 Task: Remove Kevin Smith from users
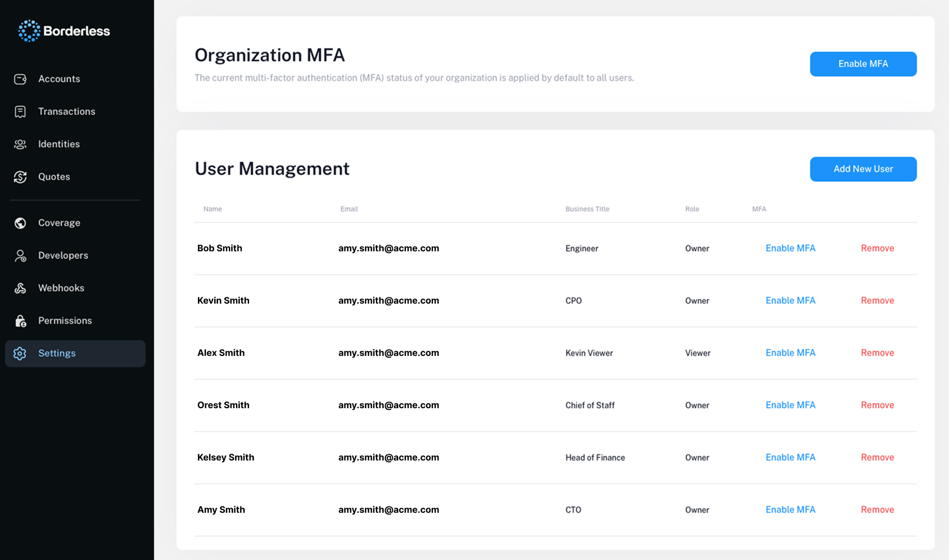(x=877, y=300)
